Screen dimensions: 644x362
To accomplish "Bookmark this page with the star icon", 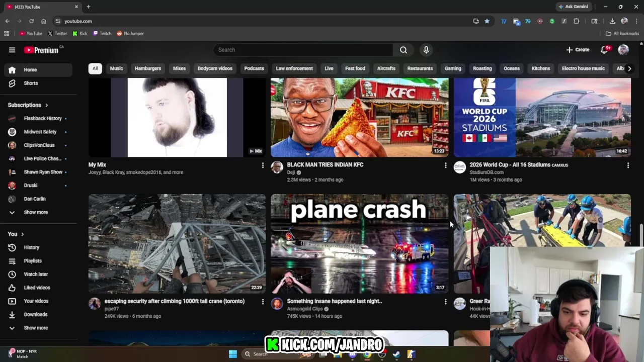I will click(487, 21).
